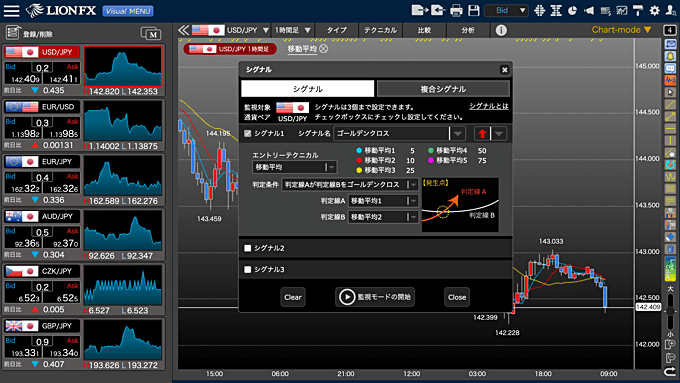
Task: Enable the シグナル3 checkbox
Action: tap(248, 269)
